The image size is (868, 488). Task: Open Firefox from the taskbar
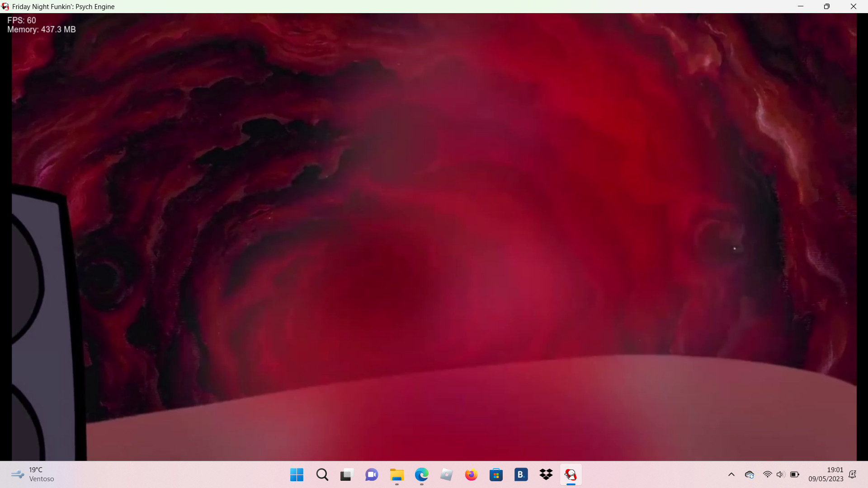coord(471,474)
